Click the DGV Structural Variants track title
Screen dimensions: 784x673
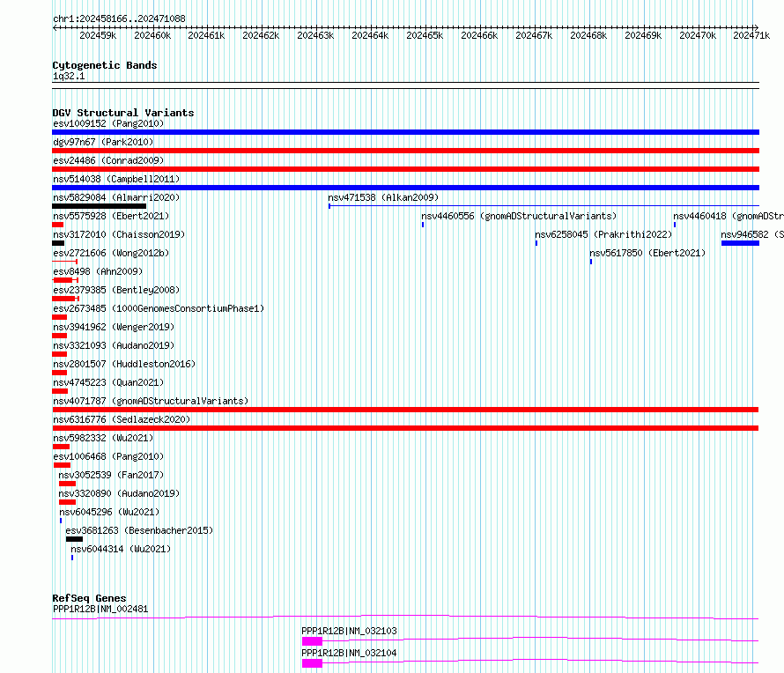point(123,113)
